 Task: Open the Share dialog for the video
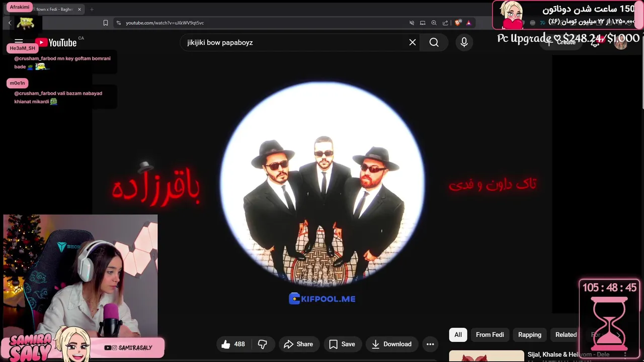[298, 344]
